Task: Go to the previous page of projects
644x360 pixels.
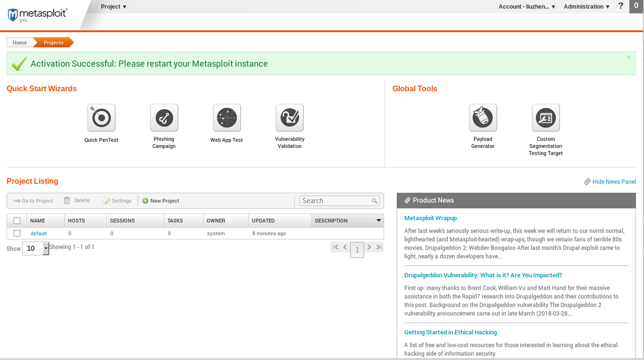Action: (345, 247)
